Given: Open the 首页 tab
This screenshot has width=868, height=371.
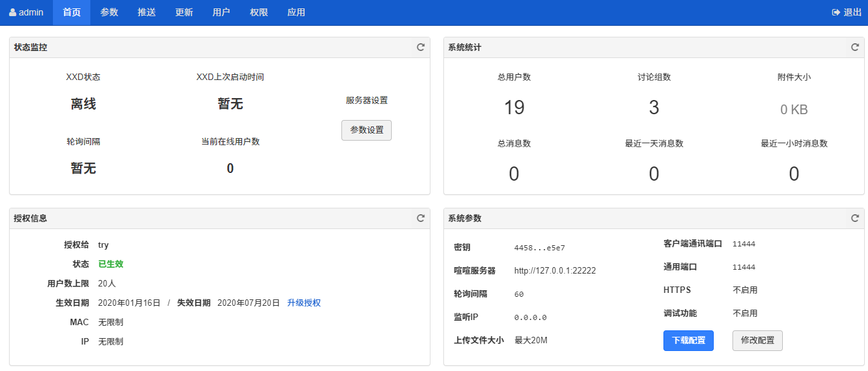Looking at the screenshot, I should [72, 12].
